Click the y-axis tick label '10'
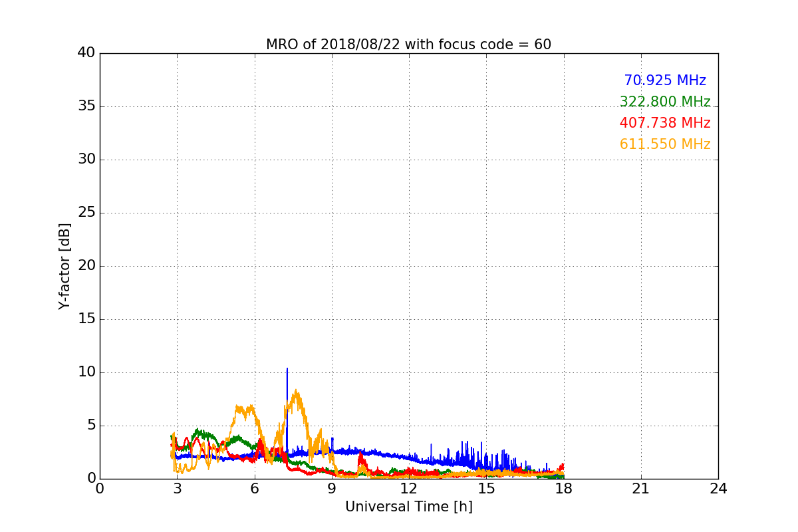The height and width of the screenshot is (532, 798). 86,372
